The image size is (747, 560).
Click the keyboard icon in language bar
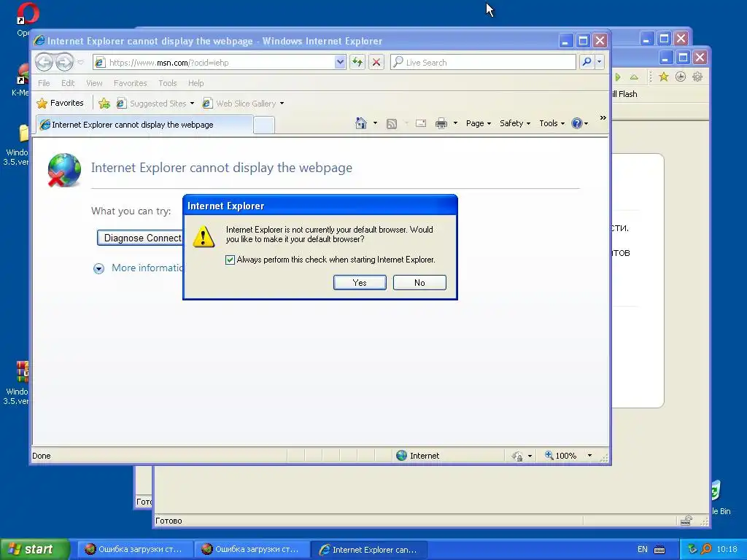[659, 550]
